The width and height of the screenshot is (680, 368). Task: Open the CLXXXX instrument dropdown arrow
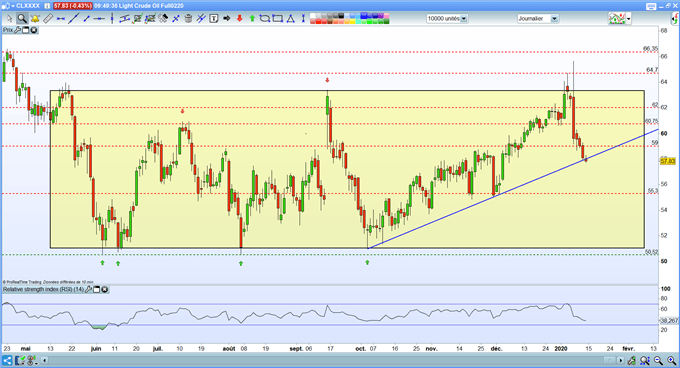point(13,6)
